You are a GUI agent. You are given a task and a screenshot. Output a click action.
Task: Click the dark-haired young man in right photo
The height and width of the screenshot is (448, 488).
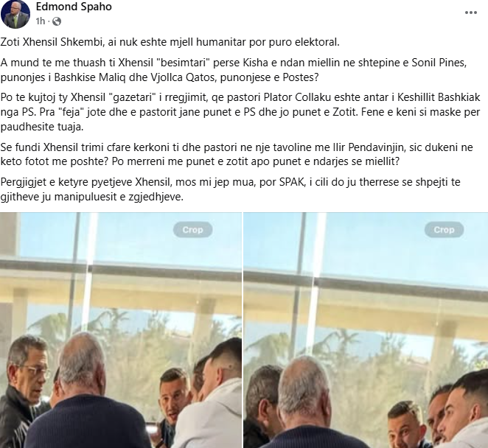click(x=465, y=410)
